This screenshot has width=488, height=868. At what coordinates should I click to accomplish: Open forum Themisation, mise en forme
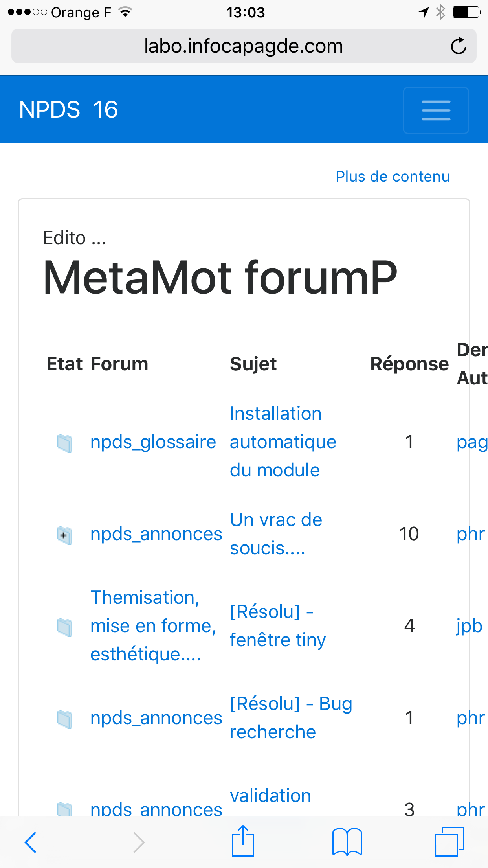pyautogui.click(x=153, y=626)
